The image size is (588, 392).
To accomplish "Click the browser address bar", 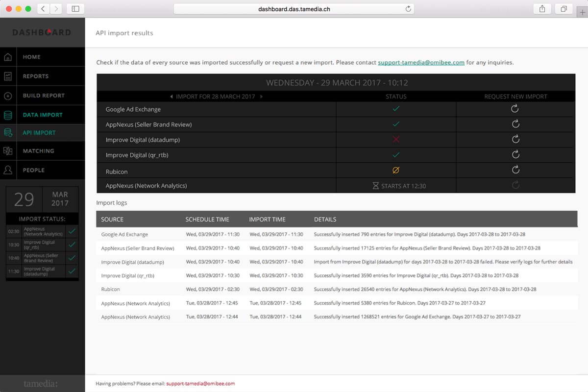I will (294, 9).
